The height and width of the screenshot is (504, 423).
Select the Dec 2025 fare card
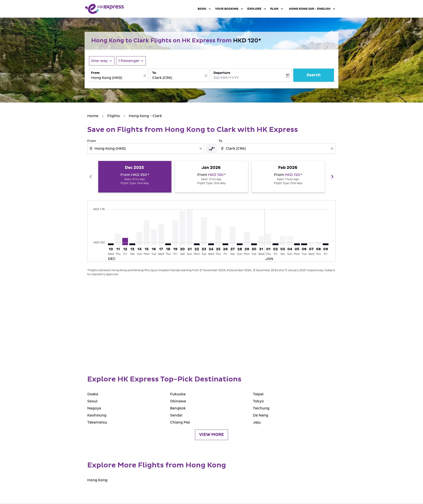click(135, 177)
